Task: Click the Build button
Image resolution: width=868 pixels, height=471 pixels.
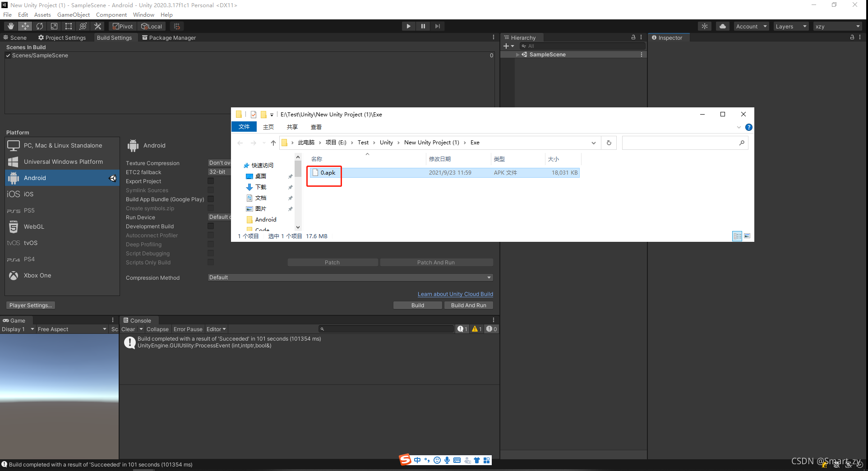Action: [x=418, y=305]
